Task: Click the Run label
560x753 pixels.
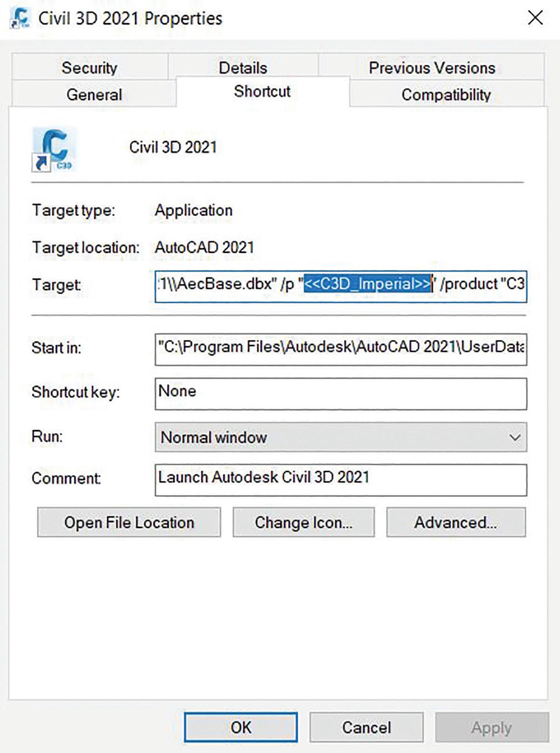Action: point(47,436)
